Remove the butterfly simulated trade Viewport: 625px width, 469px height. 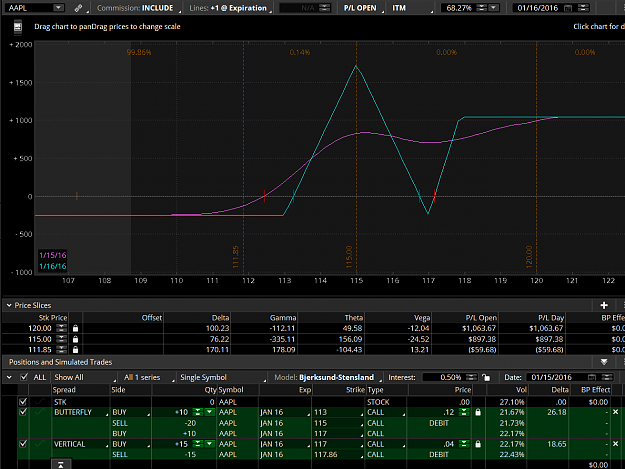point(615,412)
